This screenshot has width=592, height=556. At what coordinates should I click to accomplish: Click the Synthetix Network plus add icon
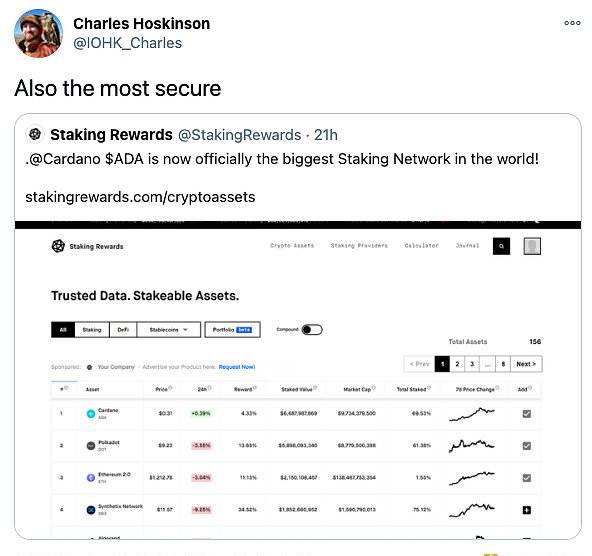coord(526,510)
